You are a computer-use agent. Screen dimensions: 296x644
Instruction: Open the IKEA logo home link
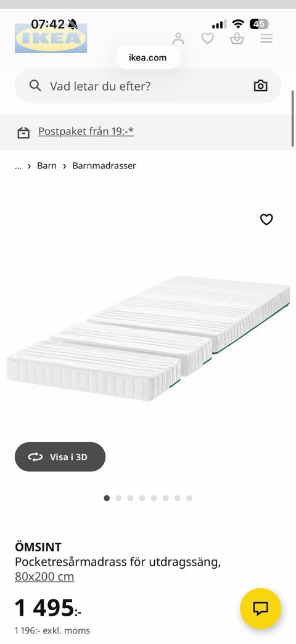51,38
